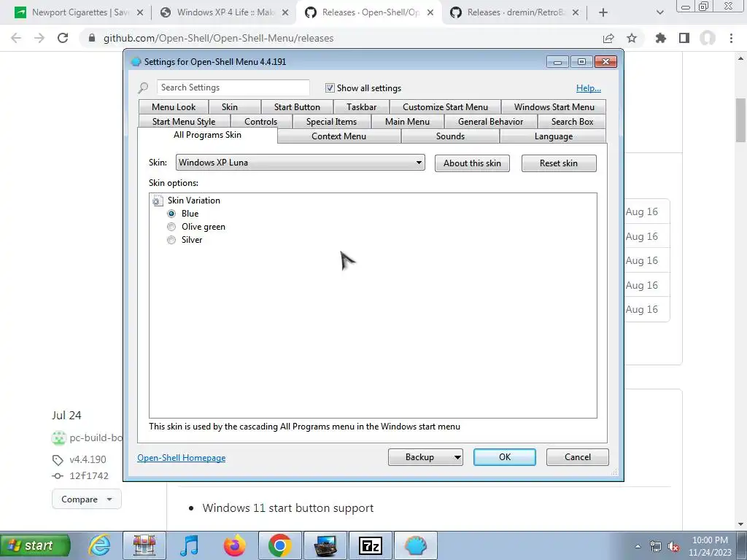
Task: Open the Language tab
Action: 553,136
